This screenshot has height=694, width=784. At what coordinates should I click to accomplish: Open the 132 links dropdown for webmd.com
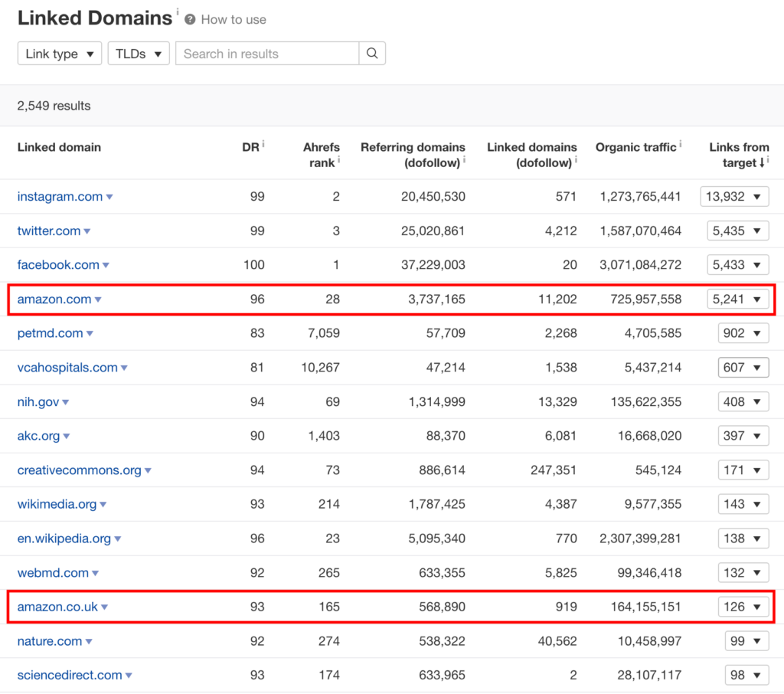(x=743, y=573)
